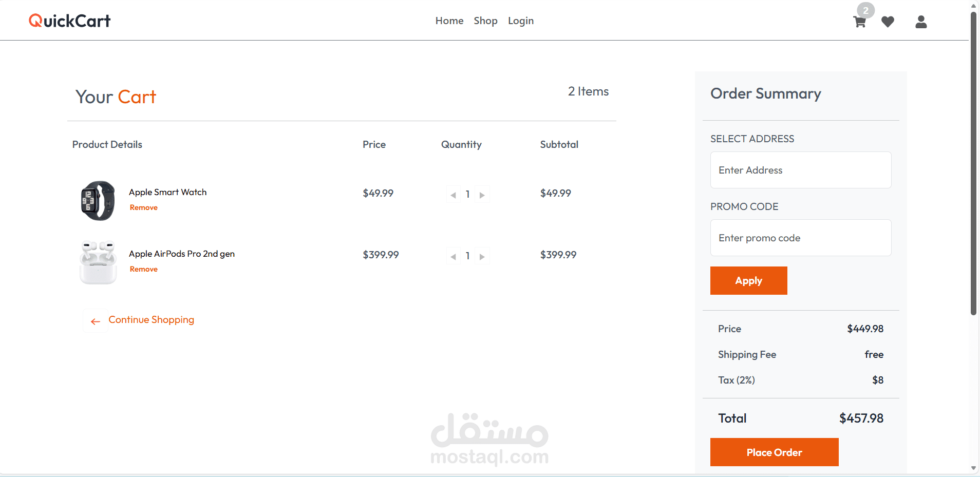Viewport: 980px width, 477px height.
Task: Open the shopping cart icon
Action: click(859, 22)
